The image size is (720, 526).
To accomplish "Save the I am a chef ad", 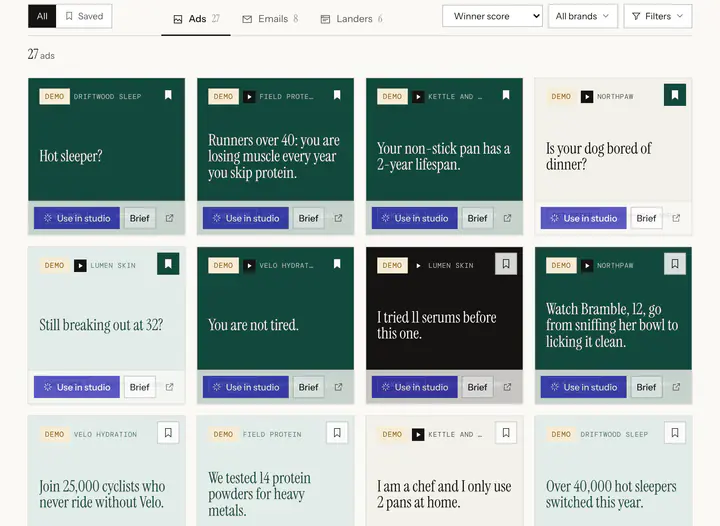I will (506, 433).
